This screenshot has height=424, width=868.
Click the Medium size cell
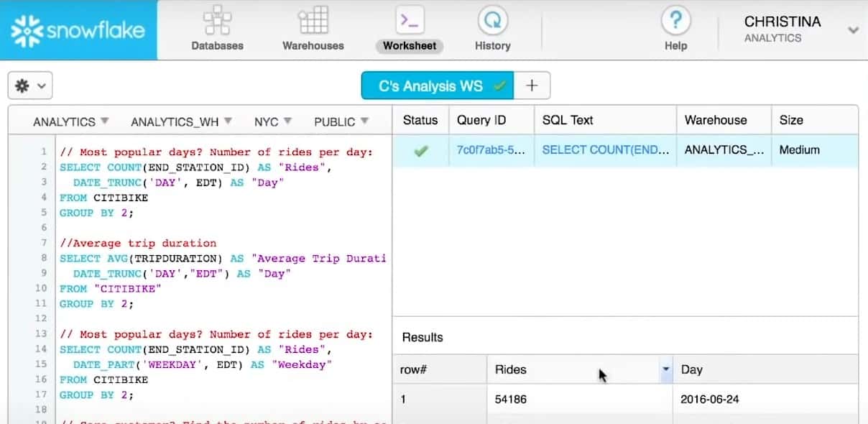click(814, 150)
